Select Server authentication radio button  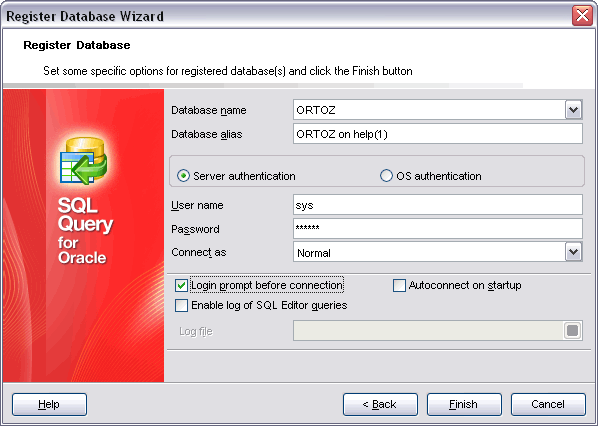coord(183,176)
